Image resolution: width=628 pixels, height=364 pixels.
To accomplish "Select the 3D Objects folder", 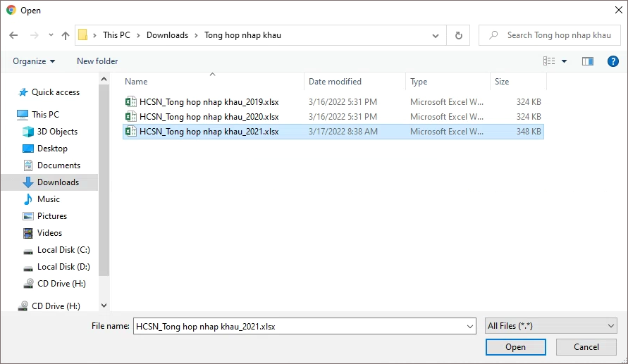I will click(x=57, y=132).
